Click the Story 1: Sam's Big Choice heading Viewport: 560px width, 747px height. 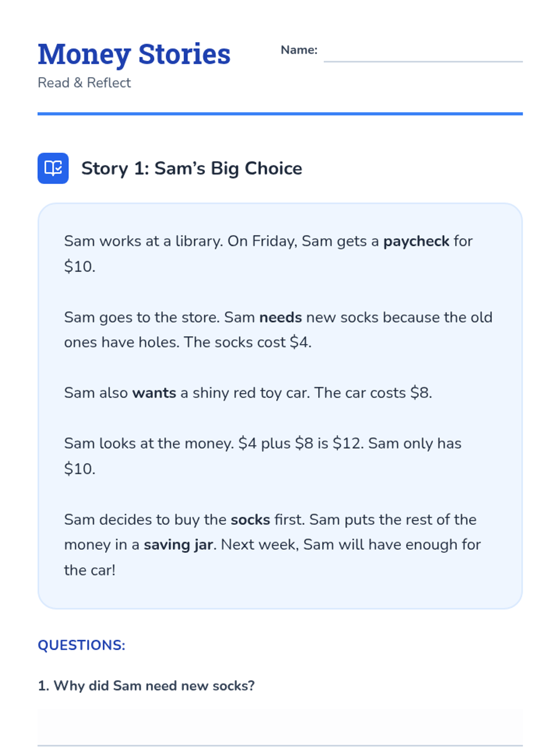[x=191, y=169]
